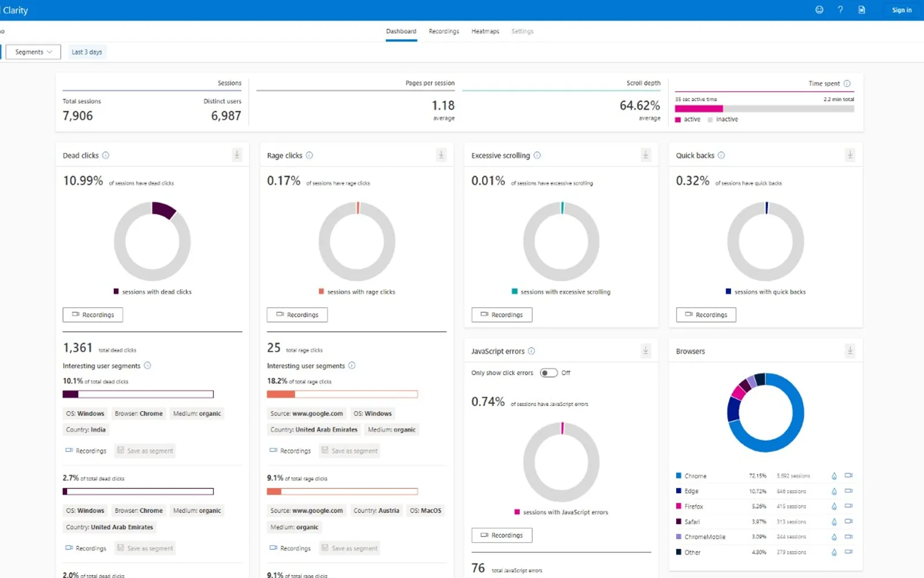Screen dimensions: 924x578
Task: Expand the Segments dropdown
Action: (x=33, y=52)
